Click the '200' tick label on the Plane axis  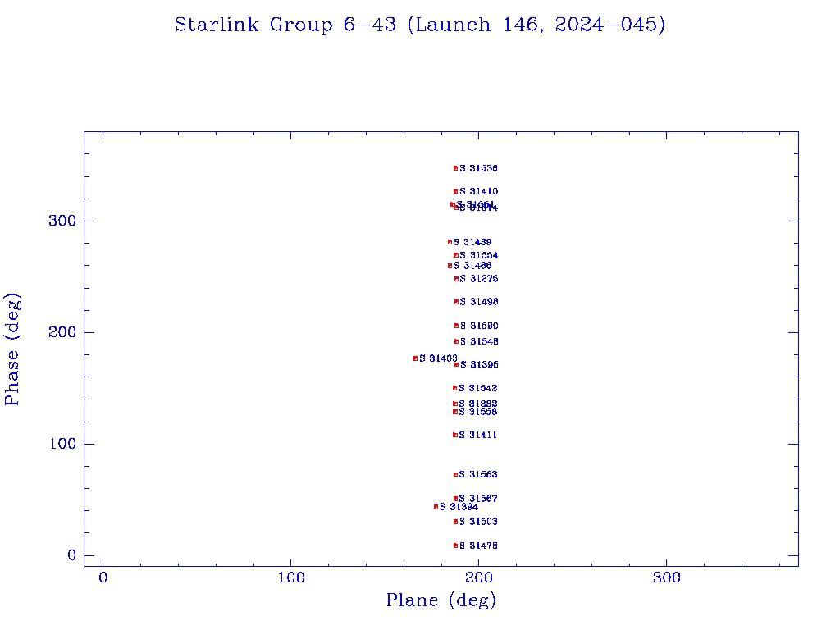tap(479, 577)
